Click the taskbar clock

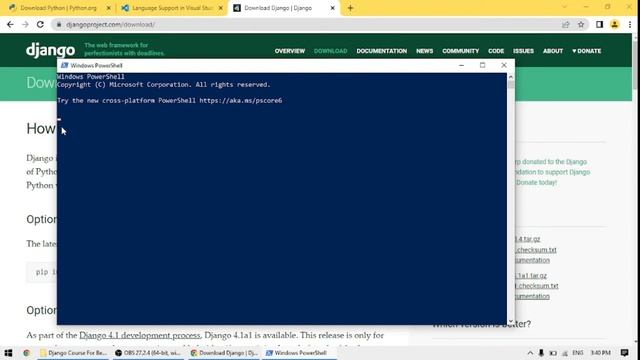click(600, 353)
